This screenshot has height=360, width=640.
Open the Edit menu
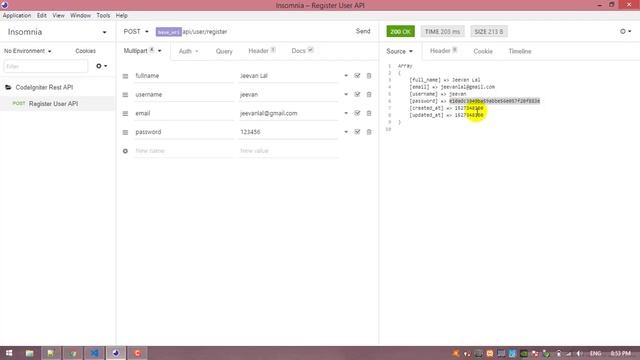pyautogui.click(x=42, y=16)
